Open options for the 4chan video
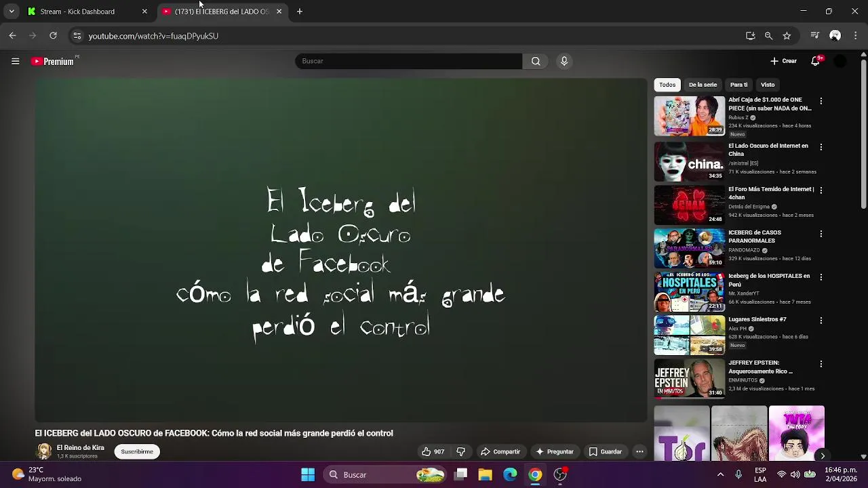 tap(821, 190)
